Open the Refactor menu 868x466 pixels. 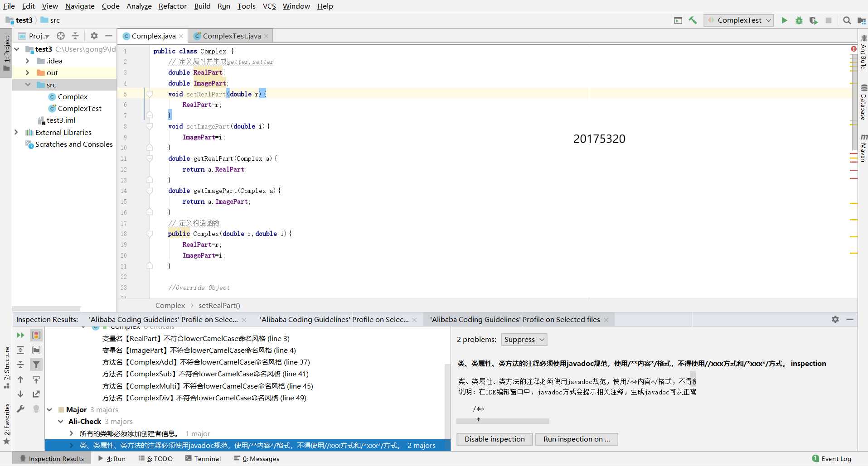click(172, 6)
